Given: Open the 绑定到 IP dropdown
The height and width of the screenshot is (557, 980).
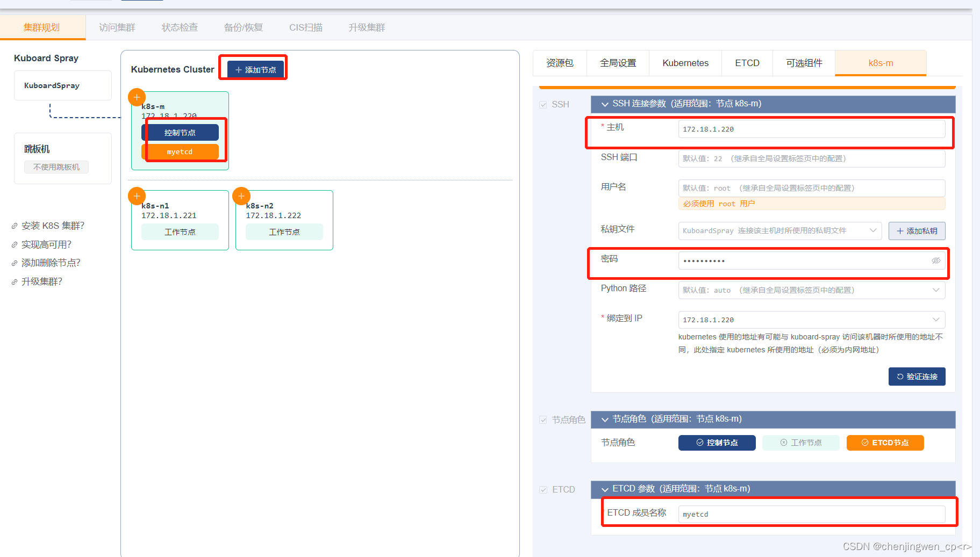Looking at the screenshot, I should pos(811,320).
